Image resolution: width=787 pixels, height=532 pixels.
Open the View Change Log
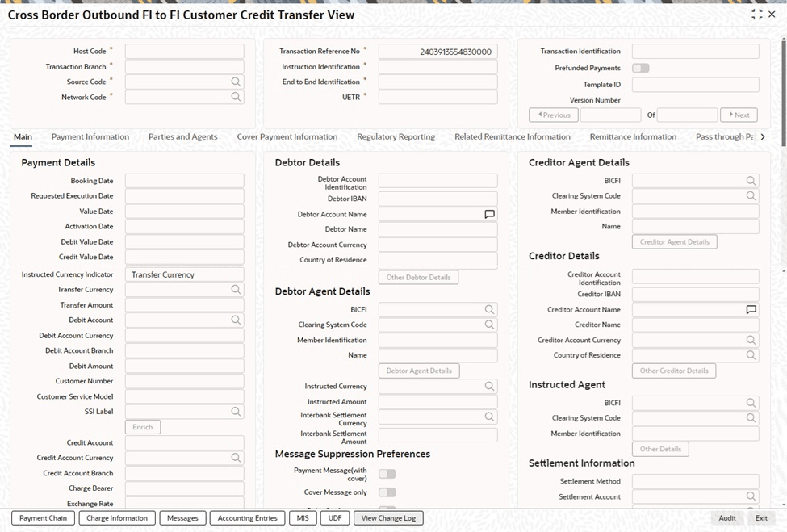(388, 518)
